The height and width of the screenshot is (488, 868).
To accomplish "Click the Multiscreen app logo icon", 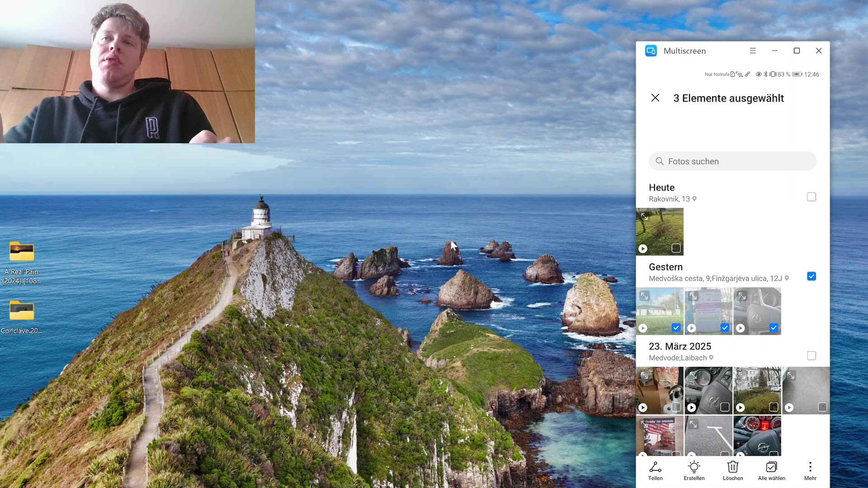I will click(651, 51).
